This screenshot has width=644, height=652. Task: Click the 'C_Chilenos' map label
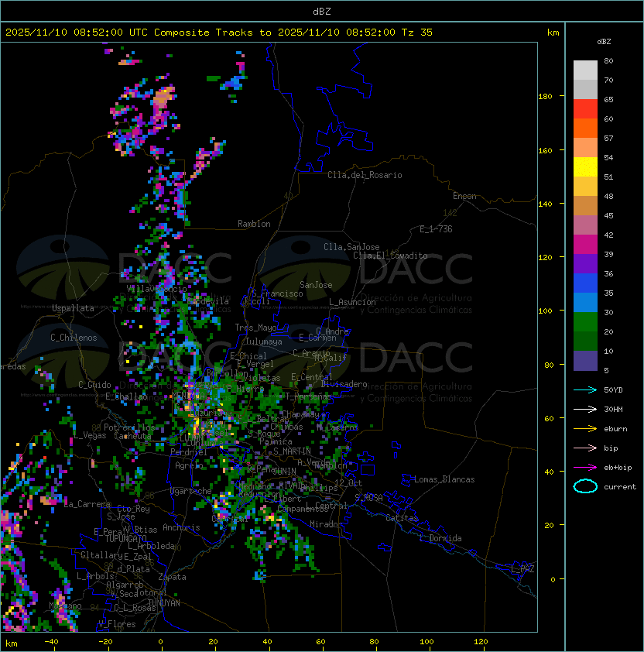tap(74, 338)
